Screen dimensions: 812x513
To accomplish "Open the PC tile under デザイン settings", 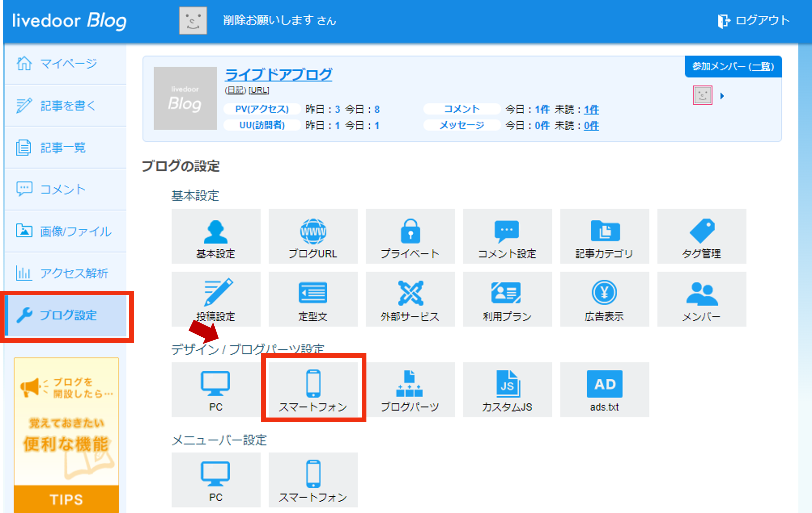I will [x=216, y=389].
